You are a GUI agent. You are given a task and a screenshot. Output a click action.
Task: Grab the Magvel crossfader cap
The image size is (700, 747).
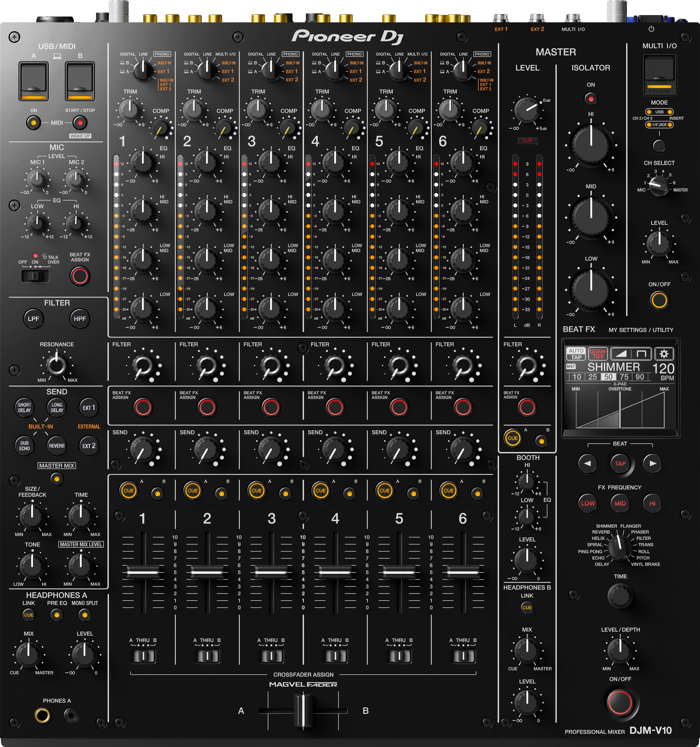click(x=303, y=711)
